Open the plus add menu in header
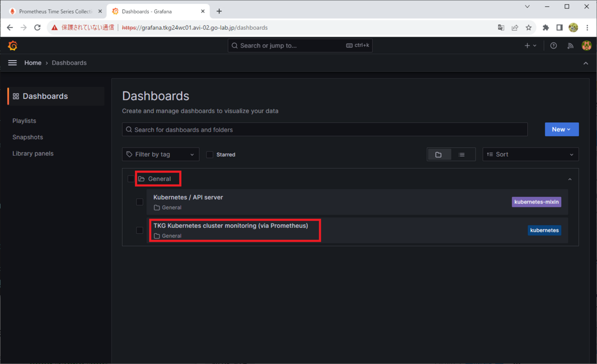Image resolution: width=597 pixels, height=364 pixels. click(x=530, y=46)
